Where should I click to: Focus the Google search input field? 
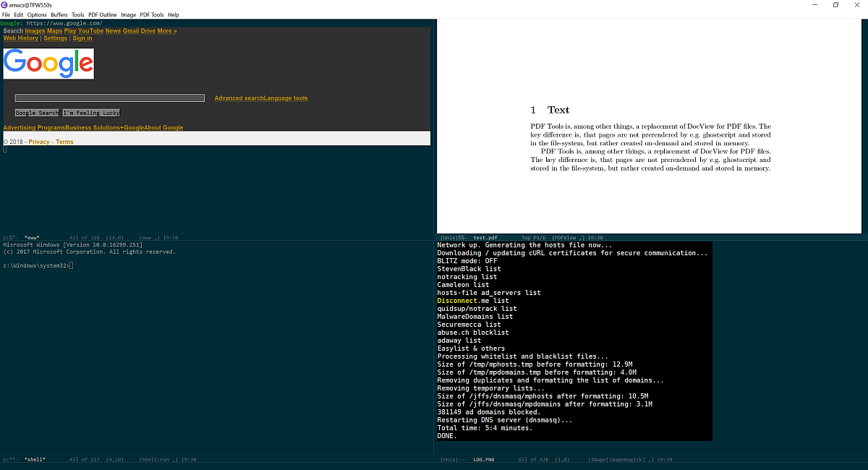[x=110, y=98]
